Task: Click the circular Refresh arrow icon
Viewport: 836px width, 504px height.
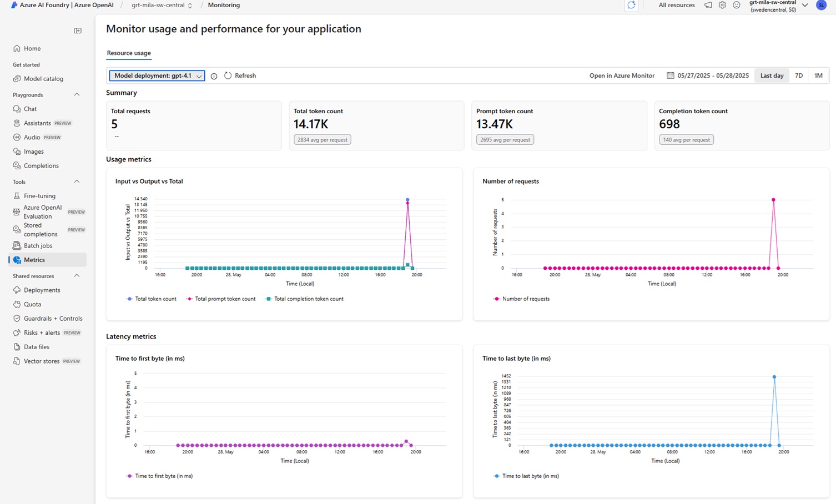Action: tap(228, 75)
